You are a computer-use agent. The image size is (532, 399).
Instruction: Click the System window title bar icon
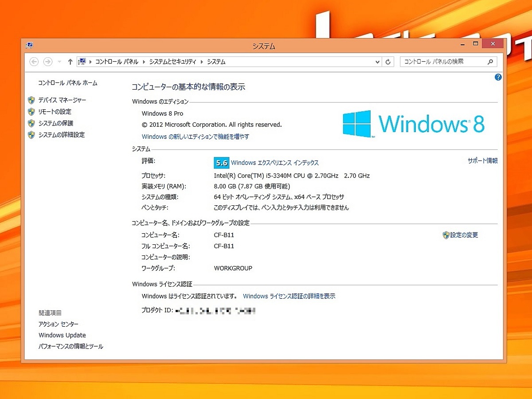coord(29,45)
